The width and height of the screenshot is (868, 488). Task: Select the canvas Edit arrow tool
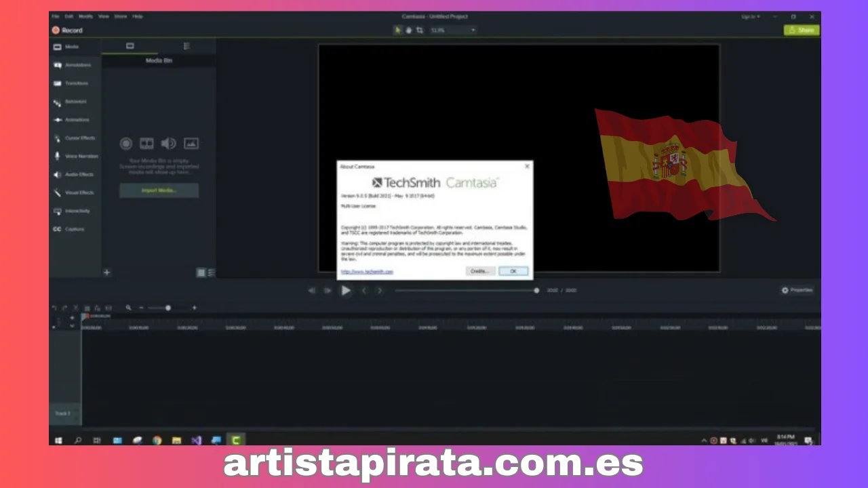[x=399, y=30]
